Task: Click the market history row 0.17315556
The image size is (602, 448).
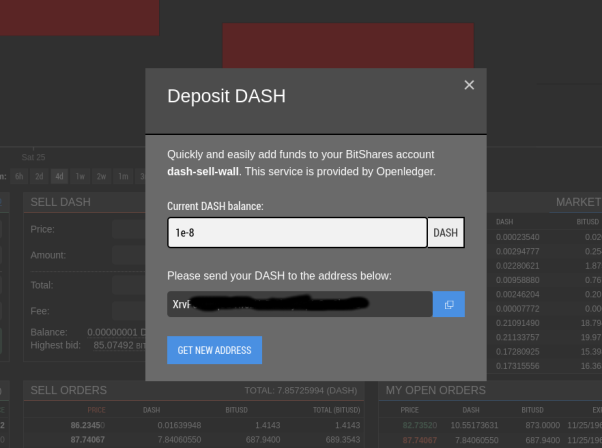Action: [544, 366]
